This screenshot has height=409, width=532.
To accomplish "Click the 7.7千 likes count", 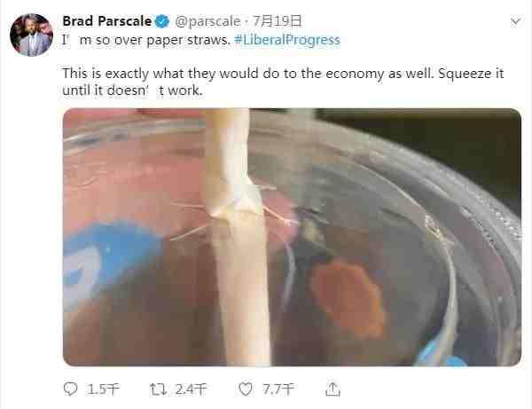I will (x=278, y=389).
